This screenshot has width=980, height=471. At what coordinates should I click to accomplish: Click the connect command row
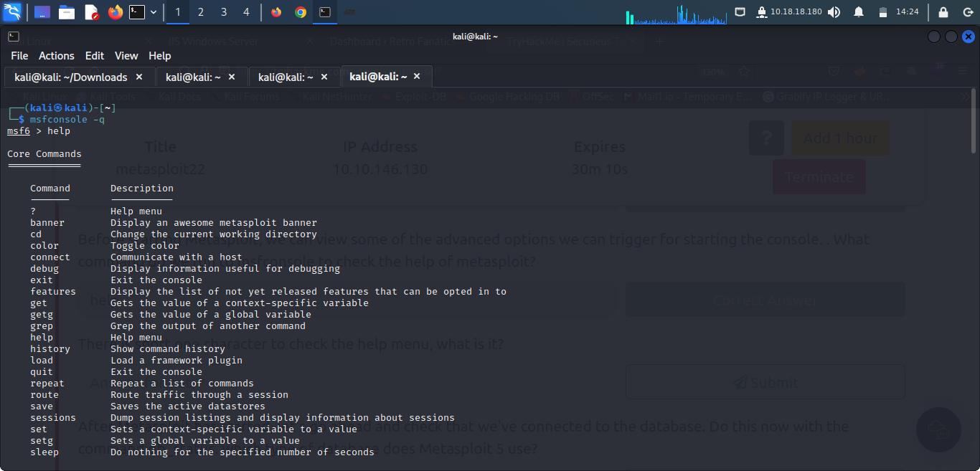point(136,257)
